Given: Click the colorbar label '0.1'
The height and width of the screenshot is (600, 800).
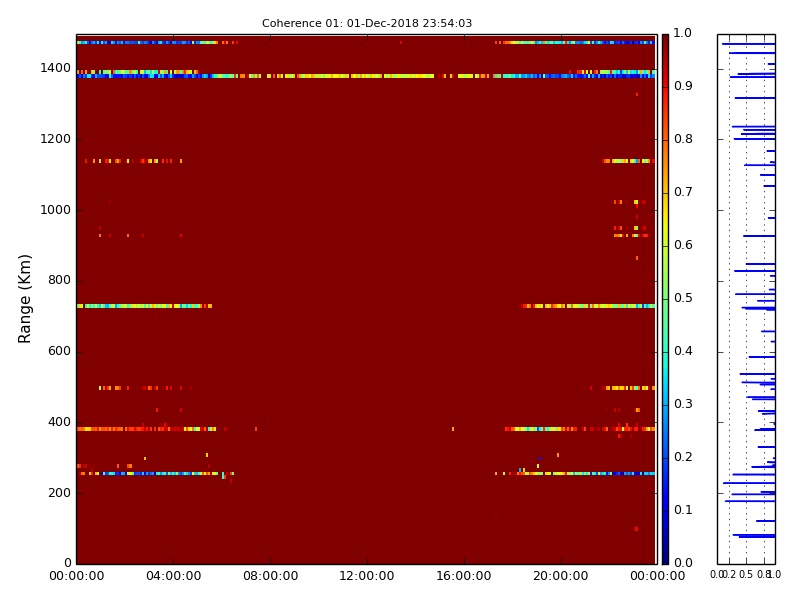Looking at the screenshot, I should [x=683, y=510].
